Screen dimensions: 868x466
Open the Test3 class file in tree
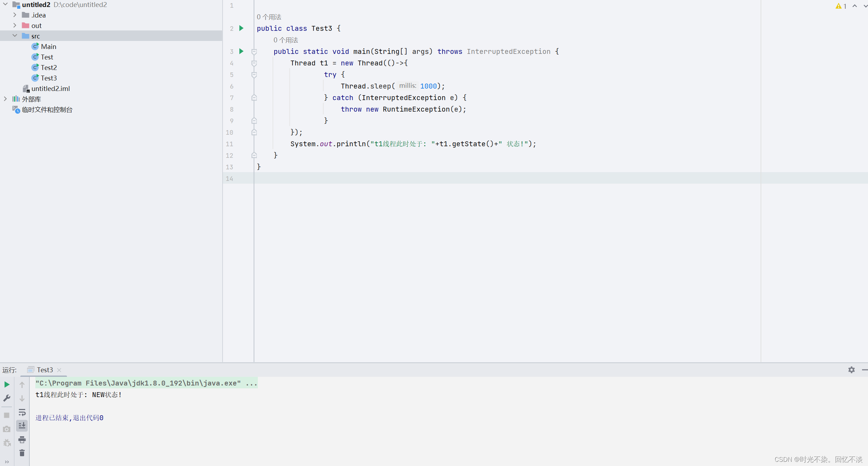pyautogui.click(x=49, y=78)
